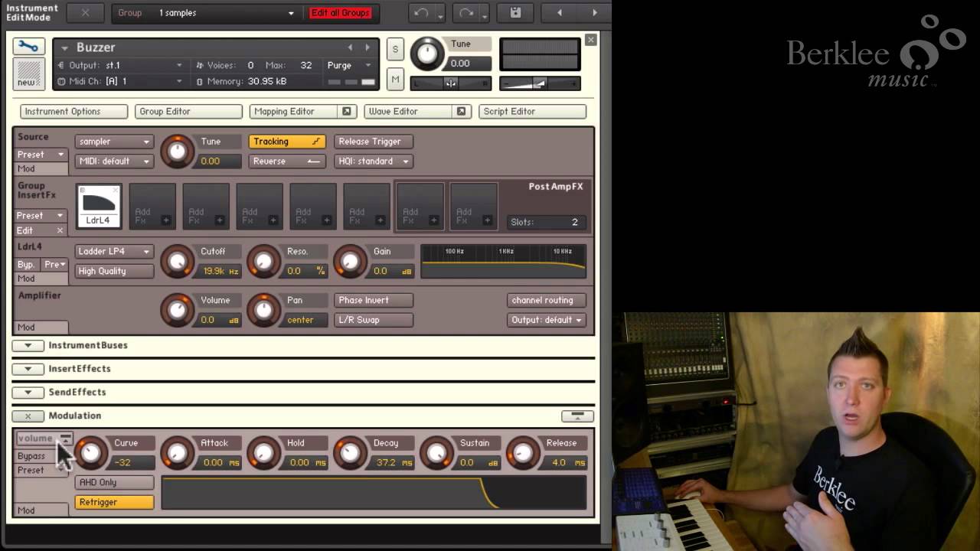Go to next instrument with top-bar right arrow
Screen dimensions: 980x551
click(594, 13)
